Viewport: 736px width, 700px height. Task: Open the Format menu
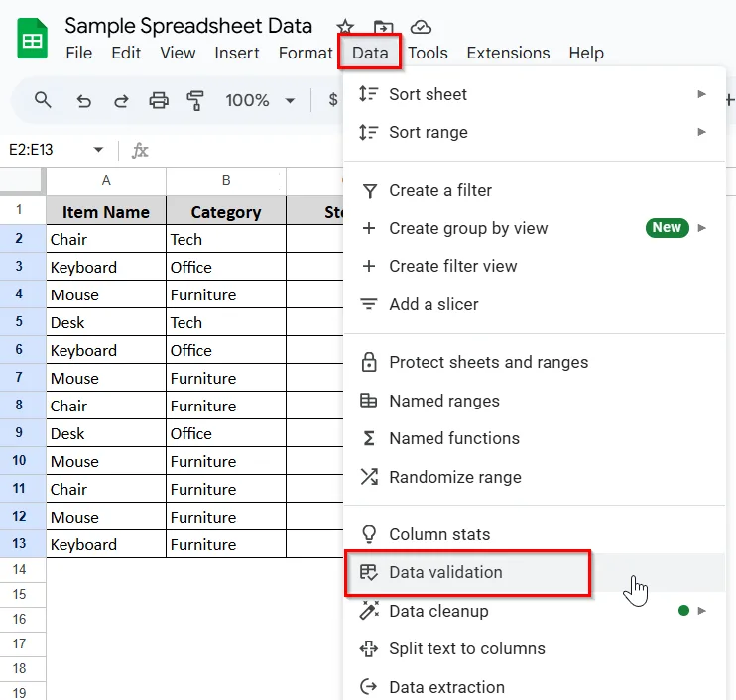pos(306,53)
